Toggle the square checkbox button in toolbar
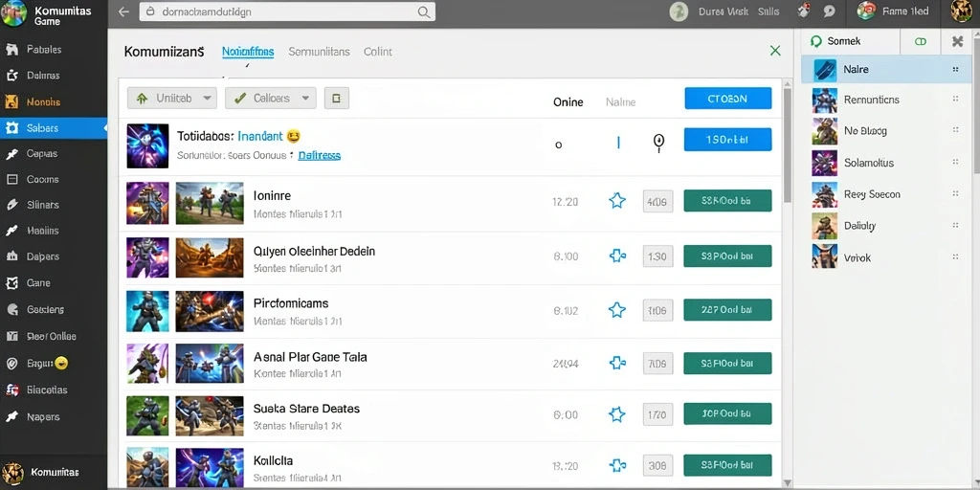Viewport: 980px width, 490px height. (336, 99)
